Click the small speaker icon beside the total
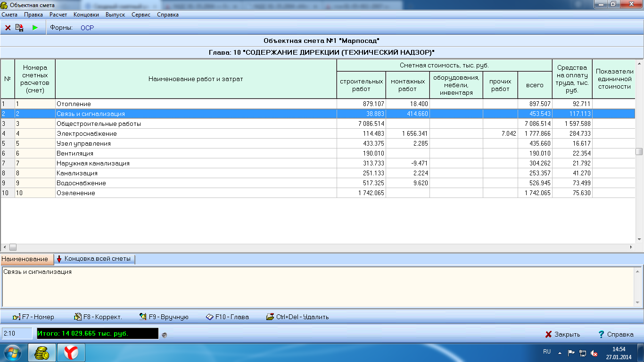The height and width of the screenshot is (362, 644). [x=164, y=335]
